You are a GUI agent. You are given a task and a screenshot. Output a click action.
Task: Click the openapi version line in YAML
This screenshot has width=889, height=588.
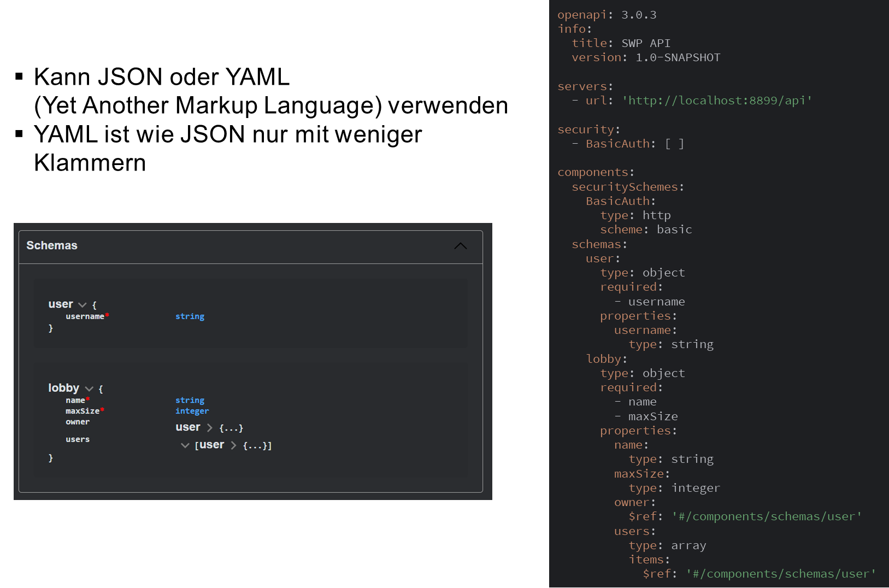tap(607, 15)
